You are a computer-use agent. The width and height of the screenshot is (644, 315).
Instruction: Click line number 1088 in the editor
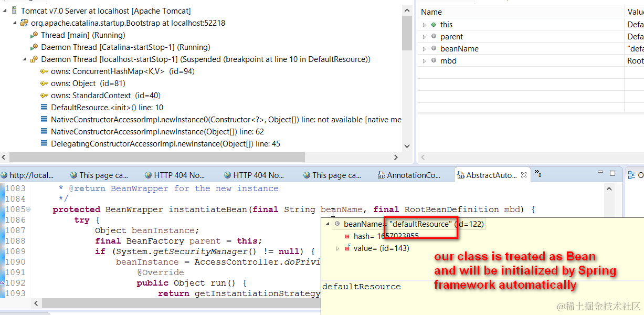15,241
